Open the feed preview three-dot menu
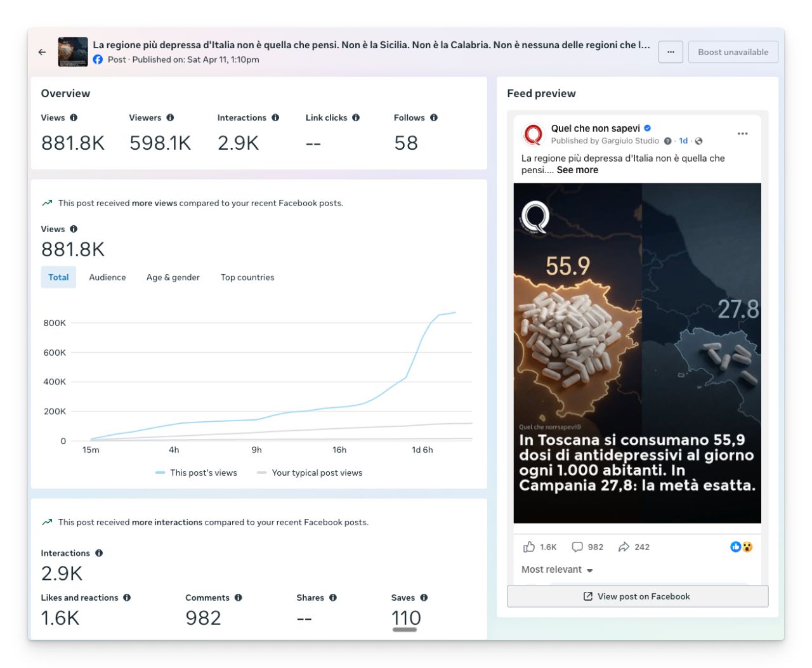The height and width of the screenshot is (668, 812). pos(742,134)
